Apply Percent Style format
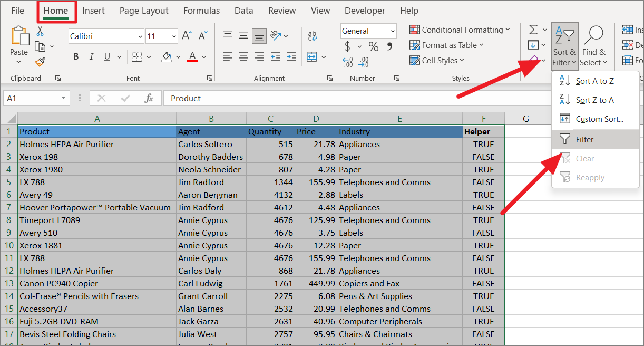644x346 pixels. point(374,46)
